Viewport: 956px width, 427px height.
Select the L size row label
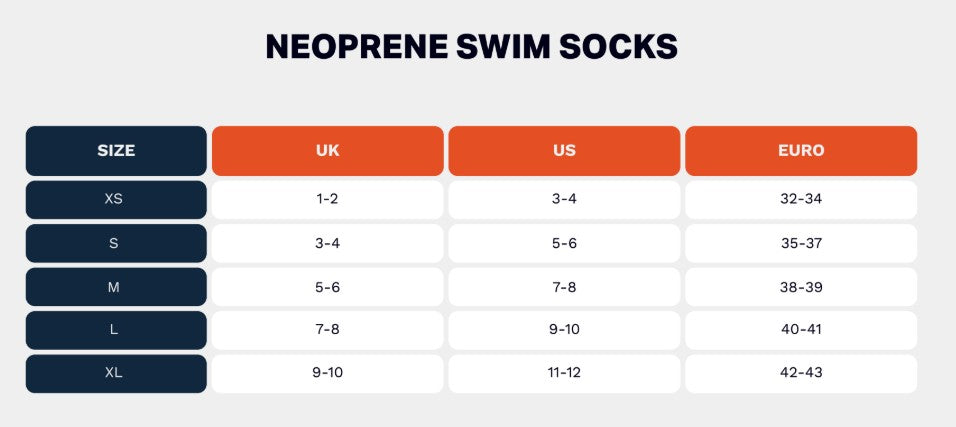[116, 330]
